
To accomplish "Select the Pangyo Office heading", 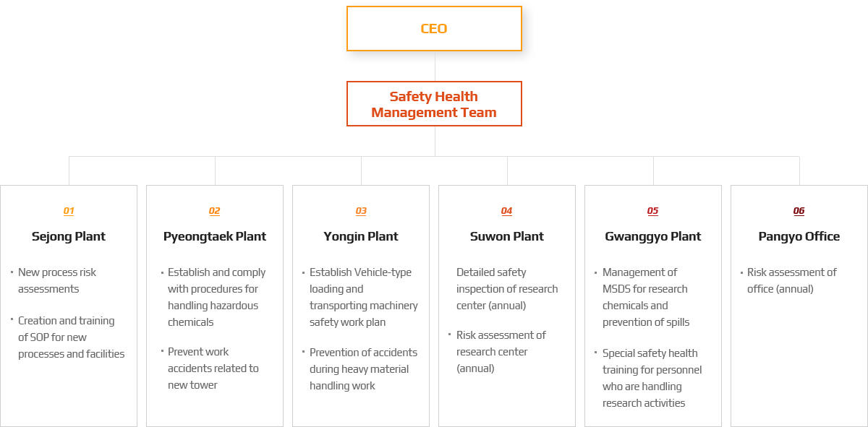I will pos(799,236).
